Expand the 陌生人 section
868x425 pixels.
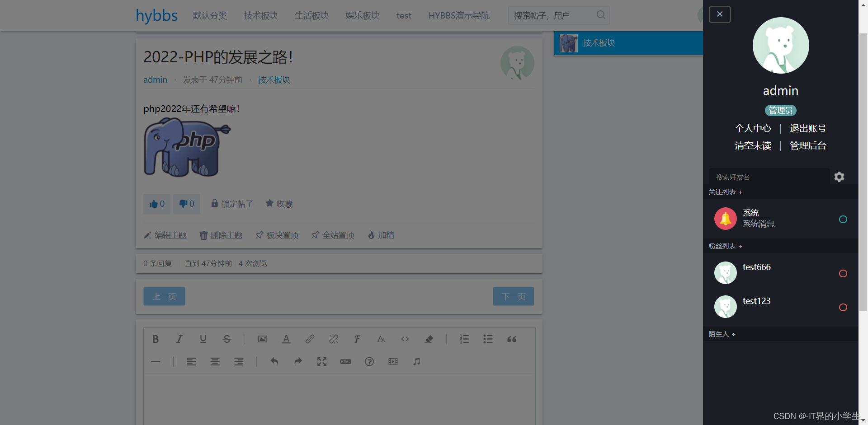click(x=722, y=334)
